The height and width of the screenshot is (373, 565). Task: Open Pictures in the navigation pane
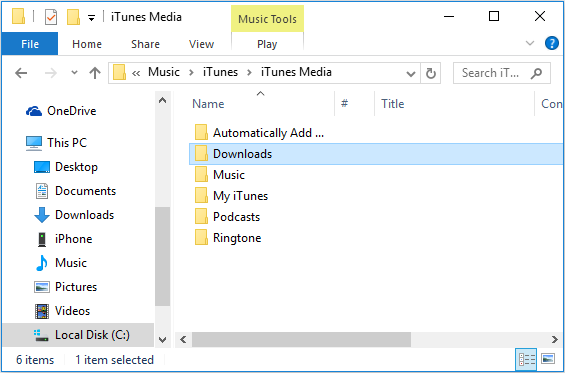pos(65,287)
